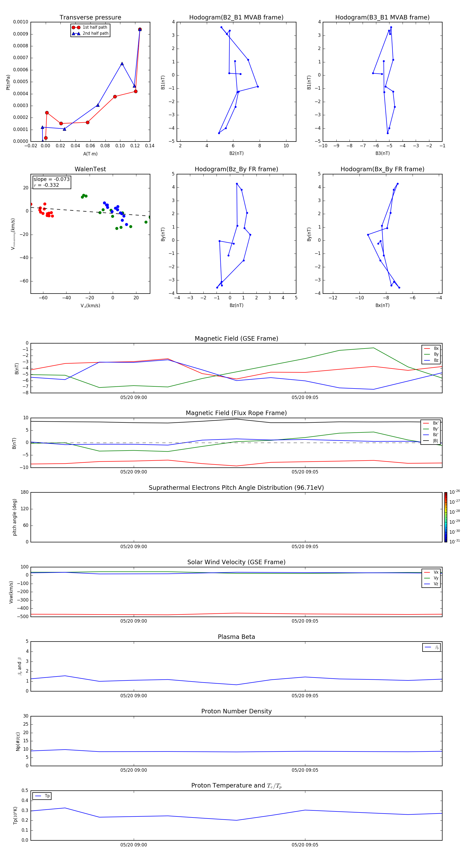Click the 'Bx(nT)' axis label
Image resolution: width=473 pixels, height=868 pixels.
(382, 305)
